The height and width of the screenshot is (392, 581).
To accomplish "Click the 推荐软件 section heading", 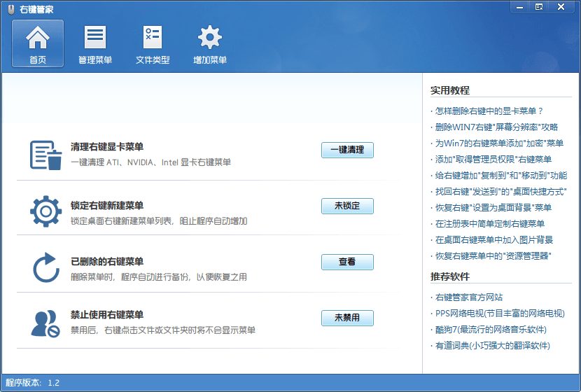I will 450,276.
